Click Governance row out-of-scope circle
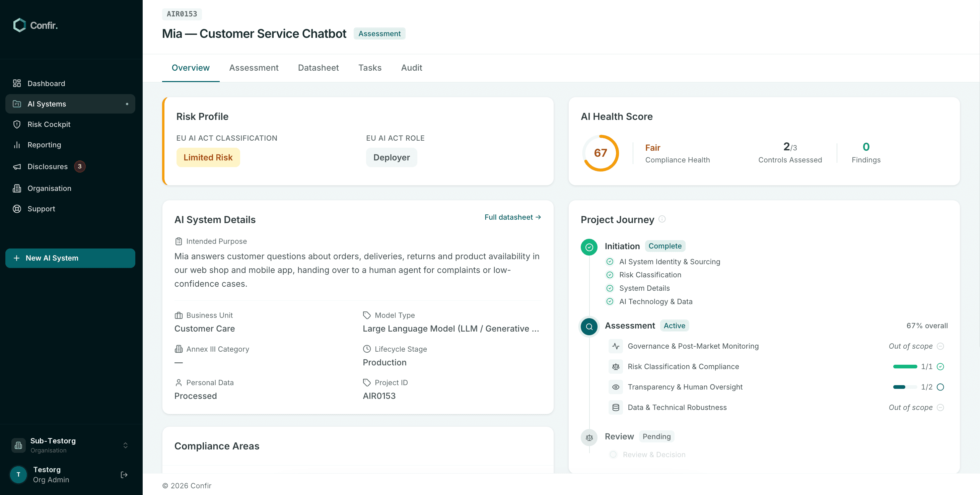The width and height of the screenshot is (980, 495). coord(940,346)
